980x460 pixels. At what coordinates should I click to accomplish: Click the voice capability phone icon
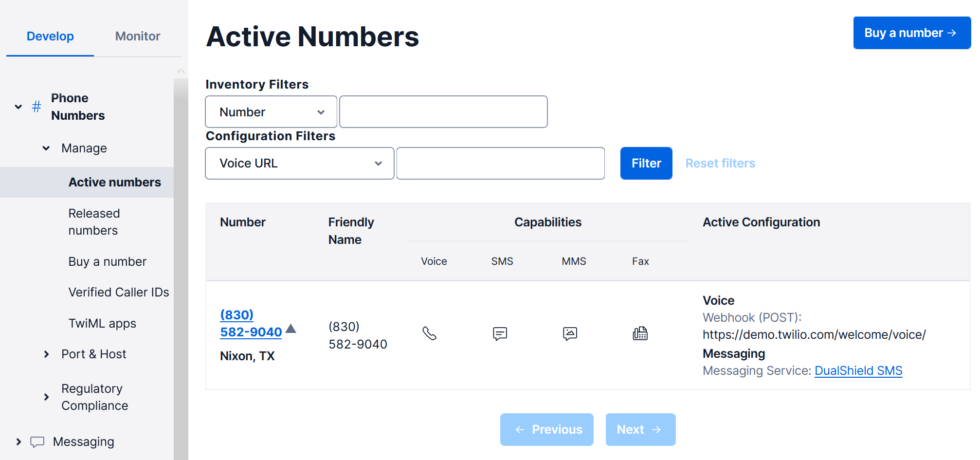click(x=429, y=333)
